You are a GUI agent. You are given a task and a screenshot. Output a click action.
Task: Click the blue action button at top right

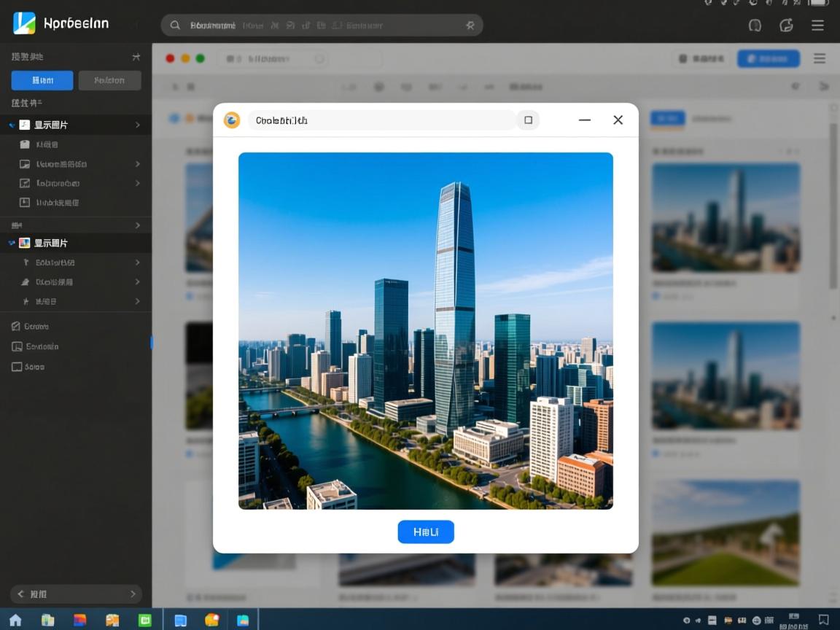(x=768, y=58)
